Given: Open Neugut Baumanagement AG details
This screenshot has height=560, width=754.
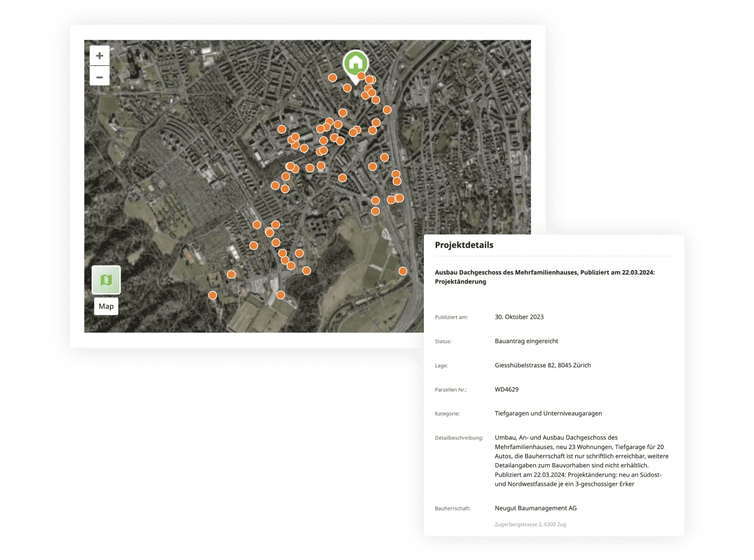Looking at the screenshot, I should tap(535, 508).
